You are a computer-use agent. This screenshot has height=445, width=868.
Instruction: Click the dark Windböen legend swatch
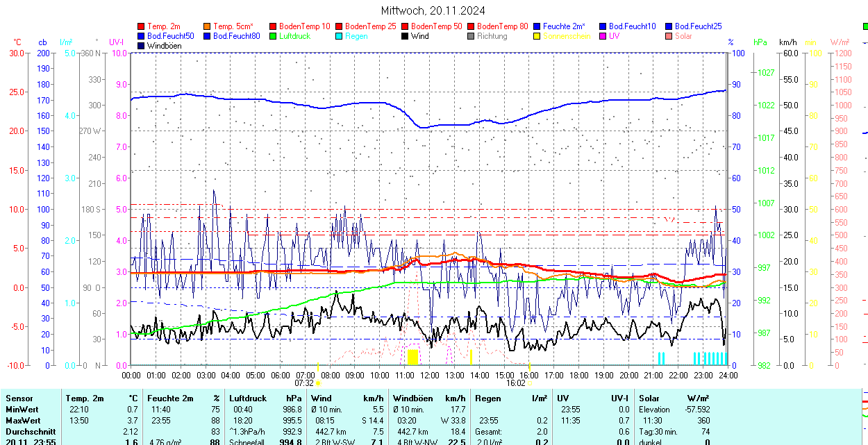pos(141,46)
